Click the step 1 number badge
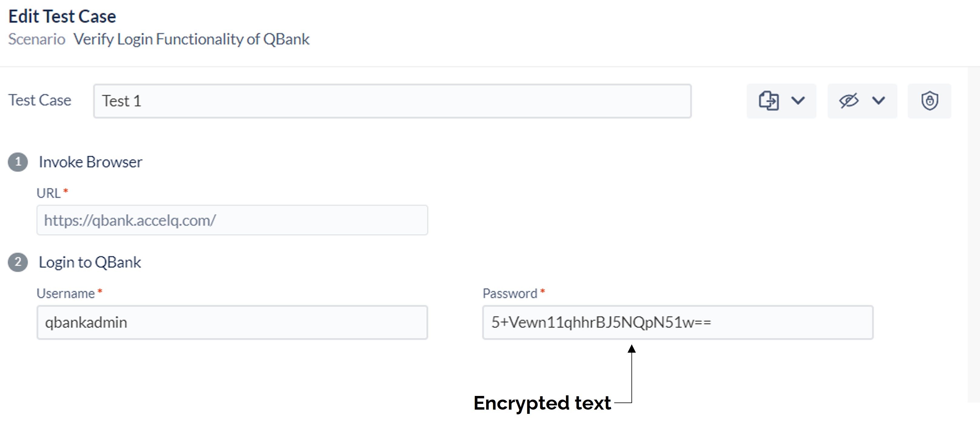 tap(18, 162)
